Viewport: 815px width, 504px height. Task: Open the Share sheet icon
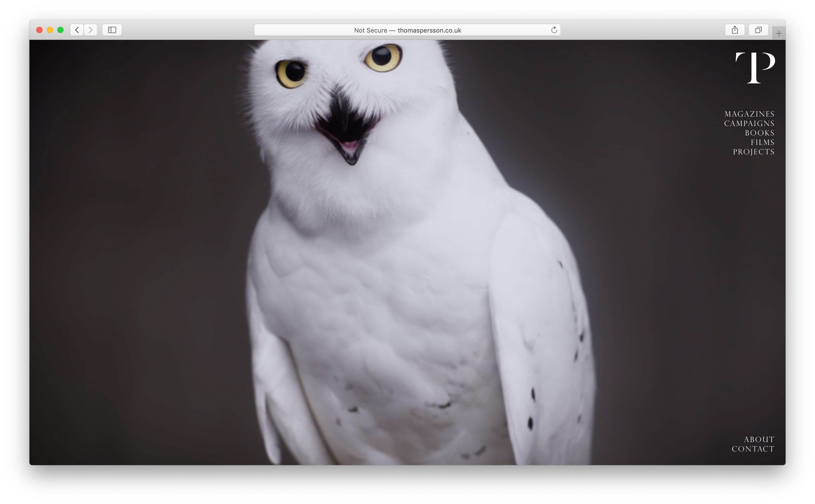735,30
